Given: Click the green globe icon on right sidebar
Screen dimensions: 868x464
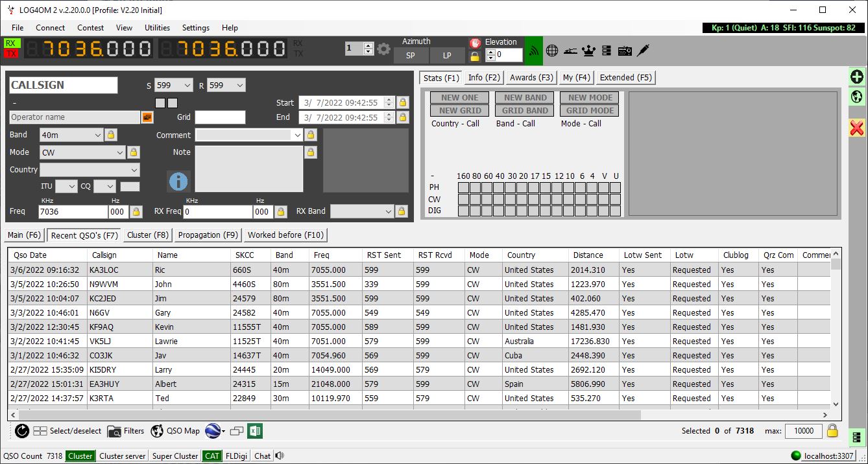Looking at the screenshot, I should [x=857, y=97].
